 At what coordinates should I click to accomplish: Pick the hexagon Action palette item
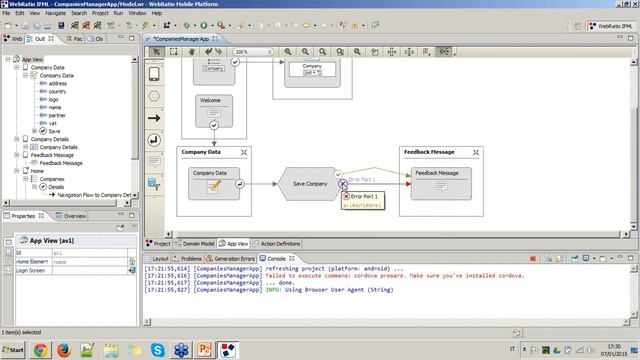pos(154,96)
